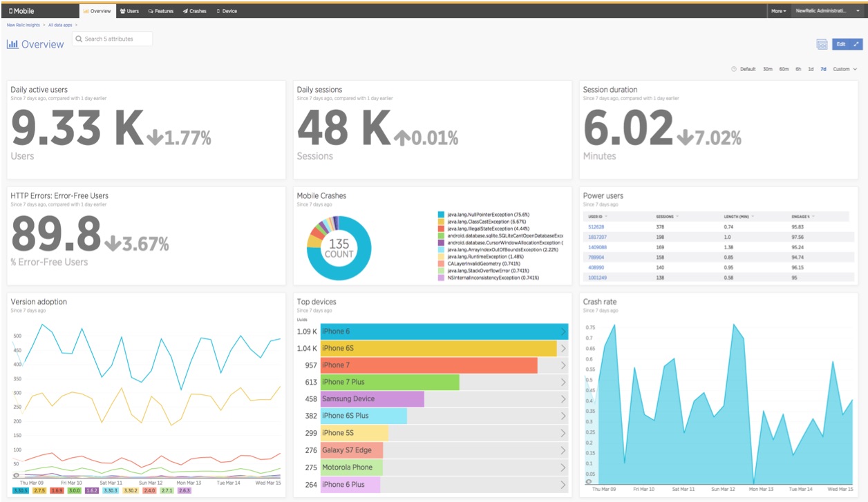Sort Power users by ENGAGE % column
The image size is (868, 502).
tap(803, 217)
